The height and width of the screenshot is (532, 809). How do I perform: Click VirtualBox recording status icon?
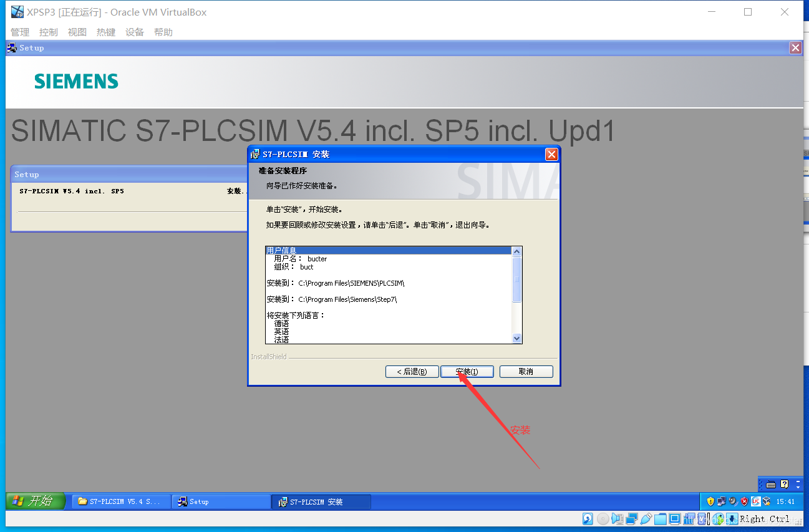689,519
